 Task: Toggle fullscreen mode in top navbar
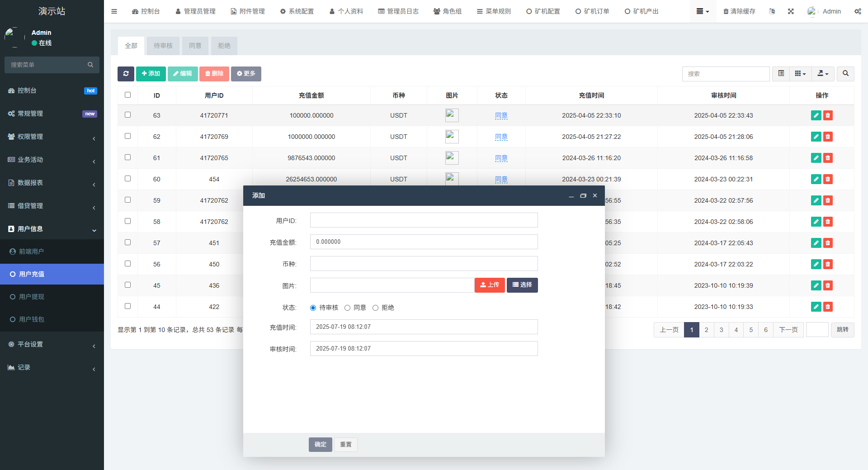point(790,11)
